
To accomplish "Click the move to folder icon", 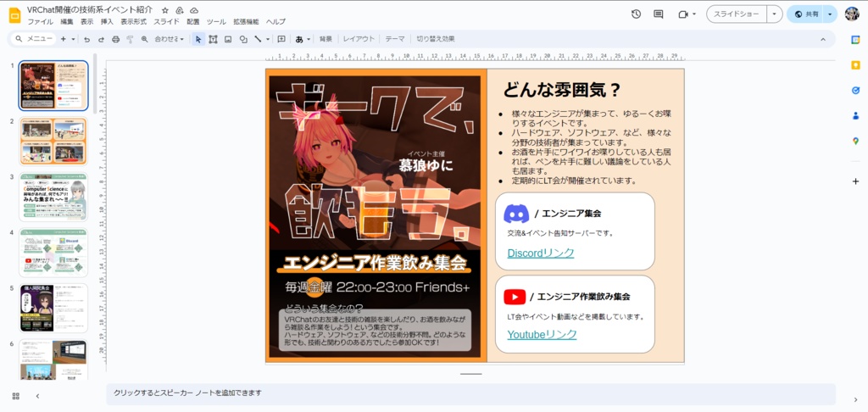I will pyautogui.click(x=180, y=10).
